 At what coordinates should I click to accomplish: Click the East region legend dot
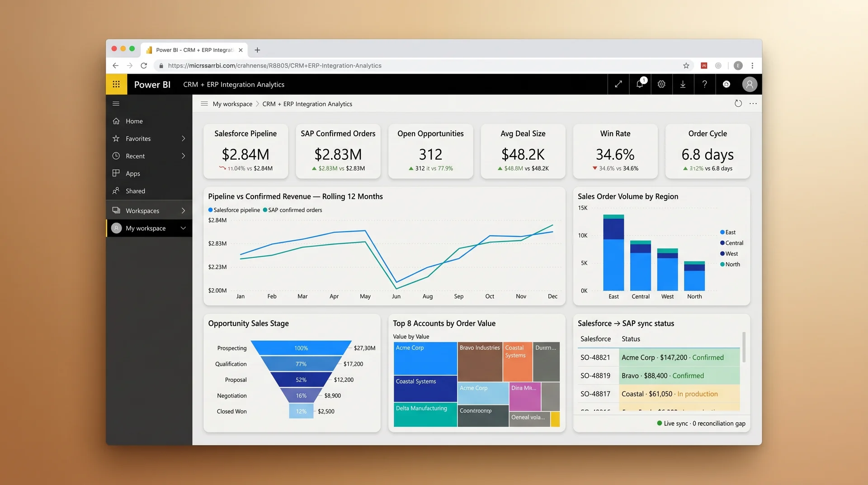point(722,232)
